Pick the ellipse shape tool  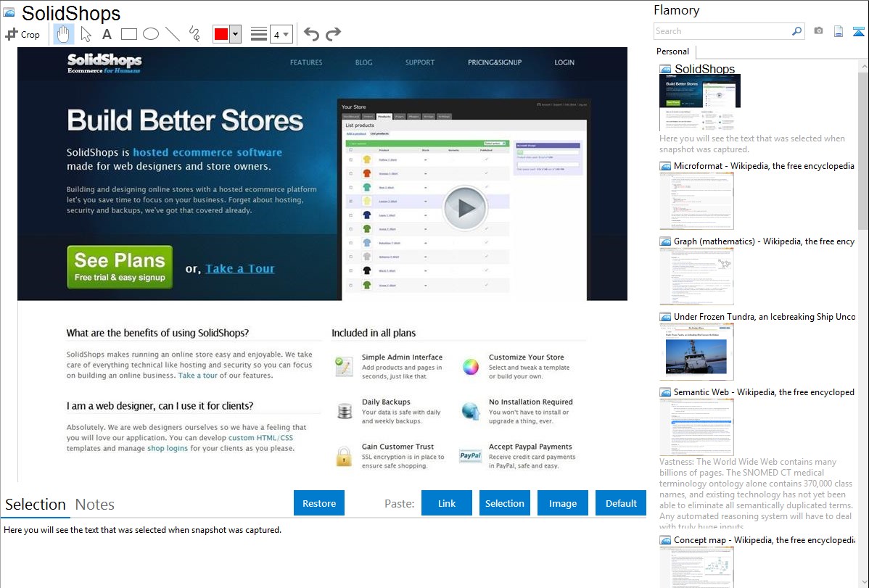151,34
